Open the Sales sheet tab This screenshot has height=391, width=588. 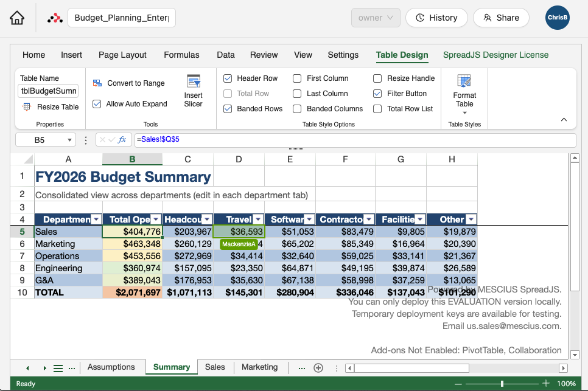(x=214, y=367)
